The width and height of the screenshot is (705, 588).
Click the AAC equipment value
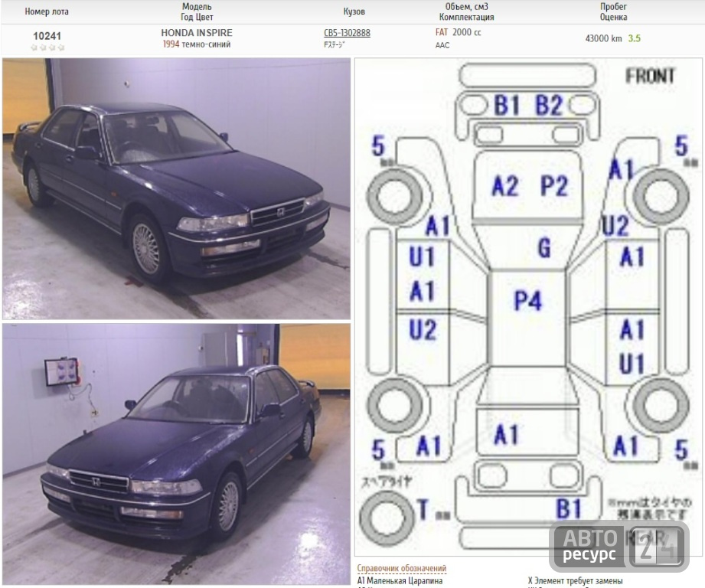click(442, 45)
